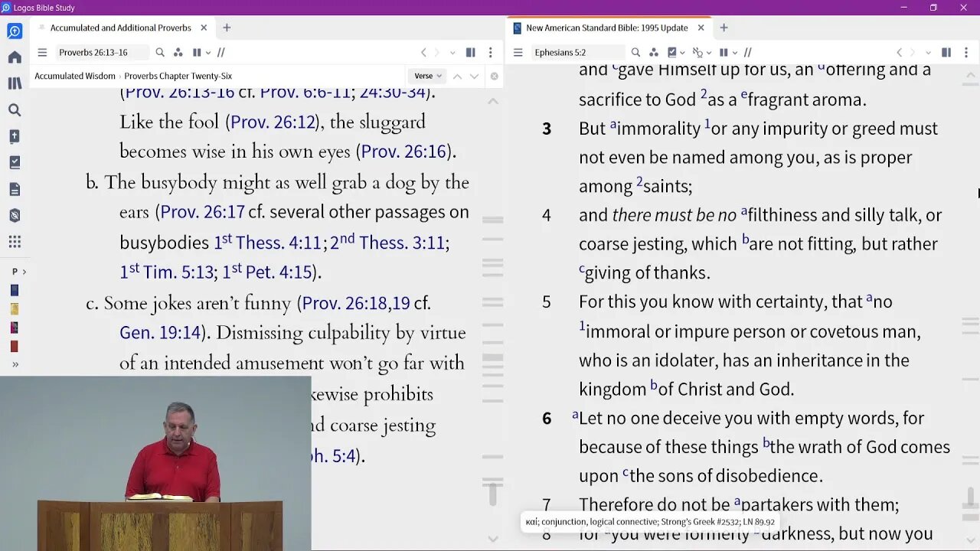The height and width of the screenshot is (551, 980).
Task: Open the Factbook icon in sidebar
Action: tap(15, 136)
